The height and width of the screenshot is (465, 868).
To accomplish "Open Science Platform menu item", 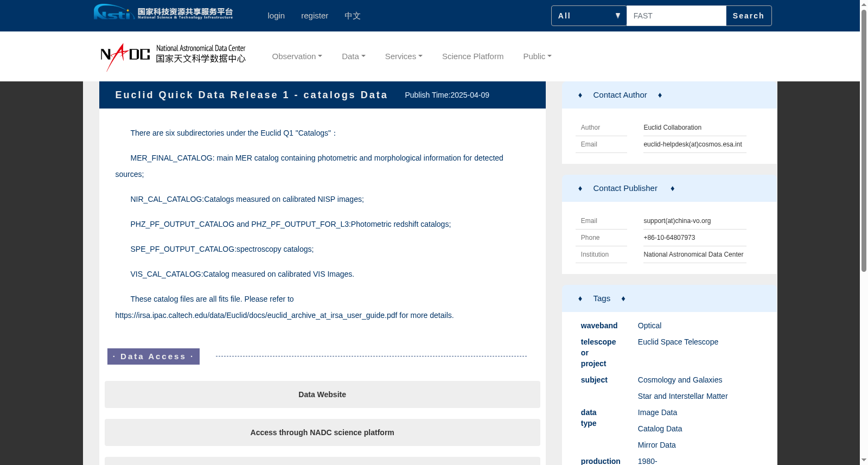I will 473,56.
